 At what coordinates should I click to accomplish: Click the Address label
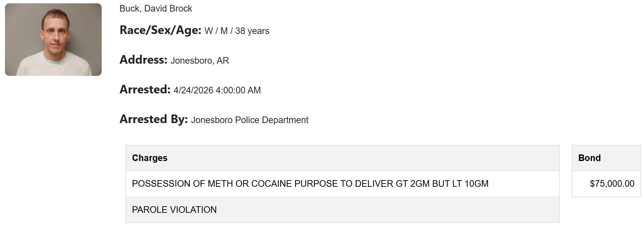pyautogui.click(x=143, y=60)
